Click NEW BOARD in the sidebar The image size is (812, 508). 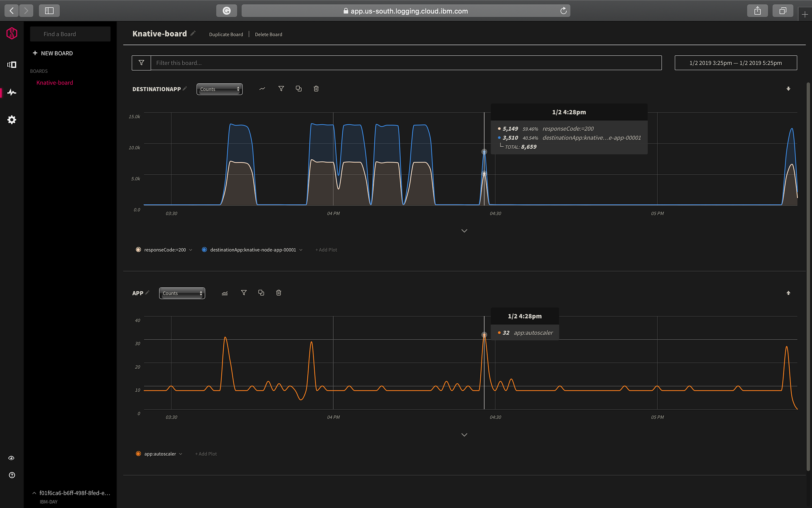[x=53, y=53]
